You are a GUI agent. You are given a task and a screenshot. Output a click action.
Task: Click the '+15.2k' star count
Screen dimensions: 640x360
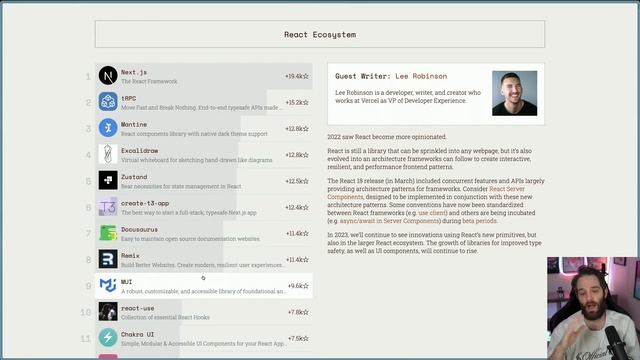tap(293, 102)
